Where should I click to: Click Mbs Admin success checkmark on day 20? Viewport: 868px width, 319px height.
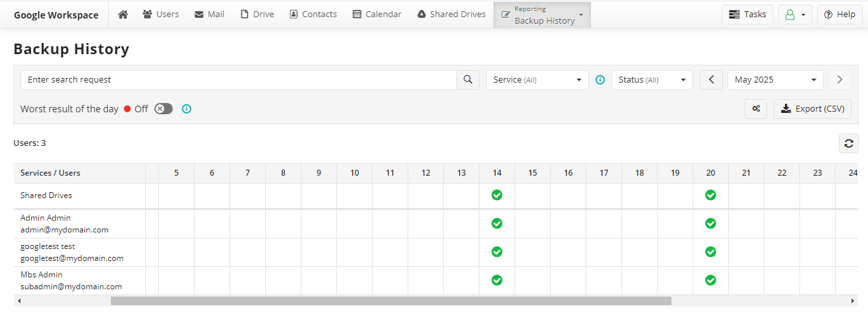711,280
